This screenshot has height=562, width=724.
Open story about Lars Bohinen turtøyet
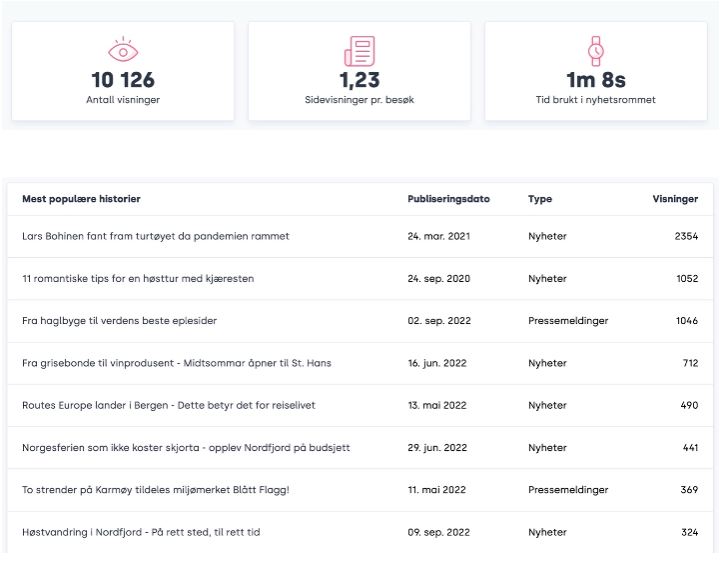[x=155, y=236]
